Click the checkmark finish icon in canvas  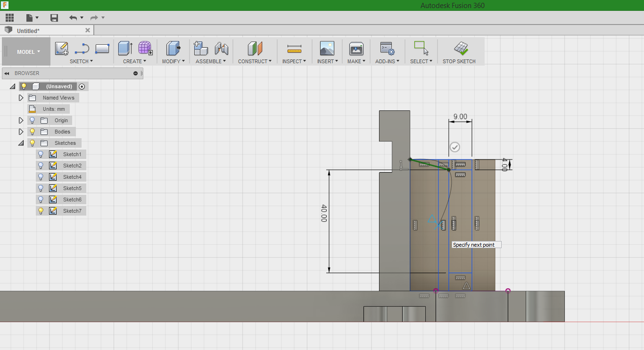coord(455,147)
